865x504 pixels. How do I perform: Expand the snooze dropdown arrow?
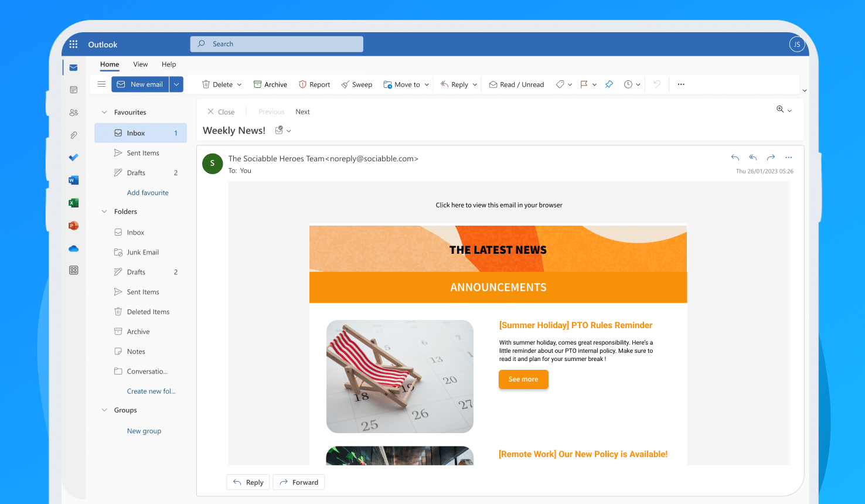coord(638,85)
